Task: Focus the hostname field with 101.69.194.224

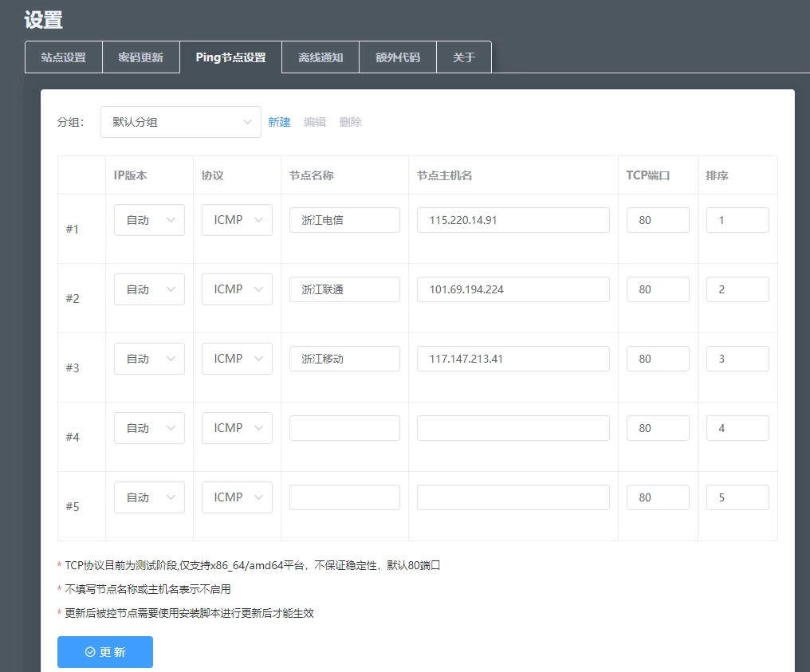Action: click(513, 289)
